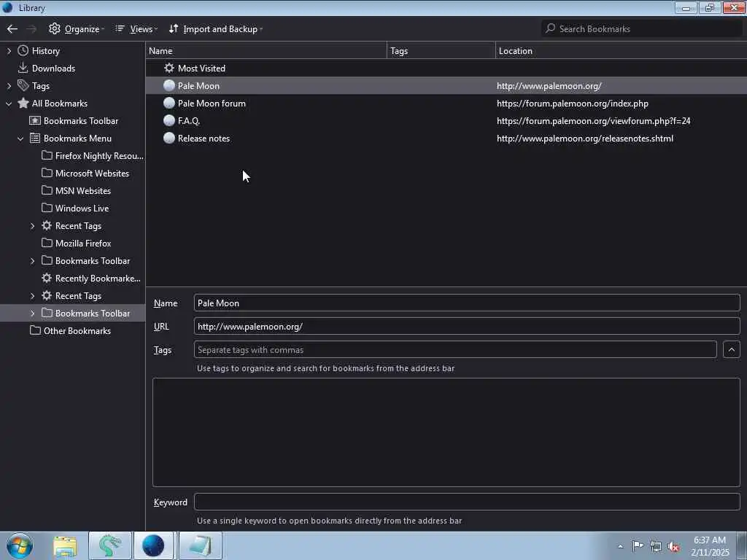Image resolution: width=747 pixels, height=560 pixels.
Task: Click Recently Bookmarked gear icon
Action: coord(47,278)
